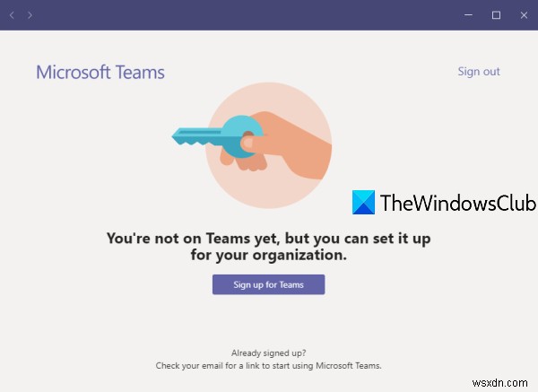The height and width of the screenshot is (392, 538).
Task: Click the "Already signed up?" text
Action: [x=268, y=353]
